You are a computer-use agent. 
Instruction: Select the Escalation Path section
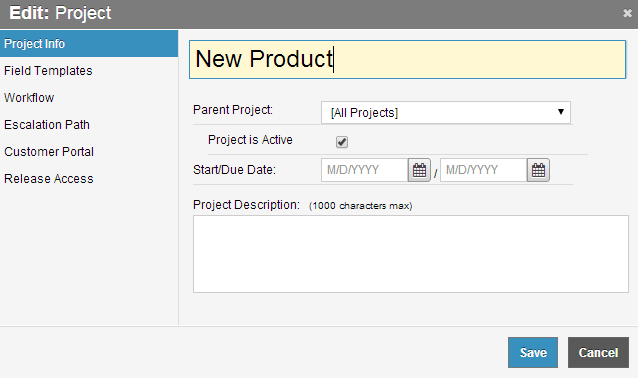[x=47, y=125]
